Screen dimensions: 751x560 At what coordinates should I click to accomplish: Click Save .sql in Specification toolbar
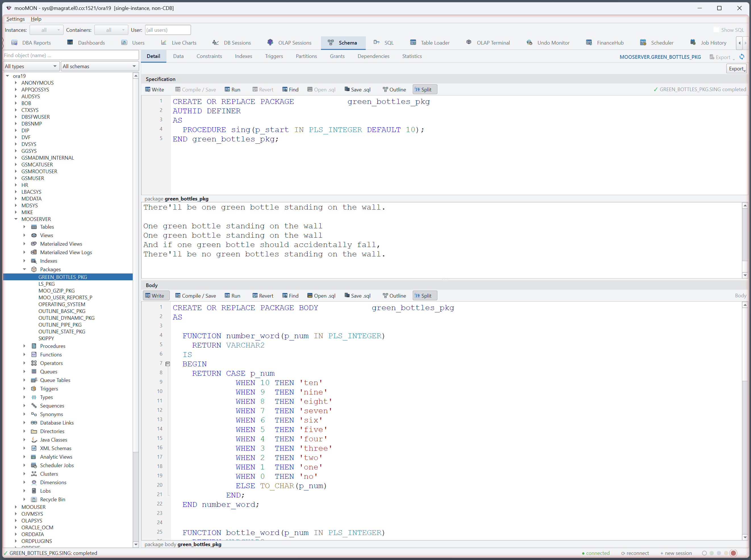(357, 89)
